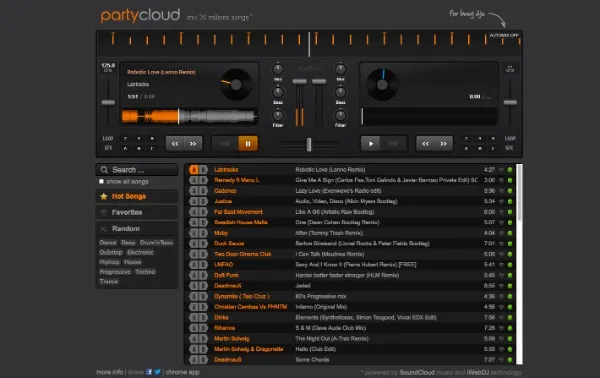
Task: Focus the Search songs field
Action: click(137, 169)
